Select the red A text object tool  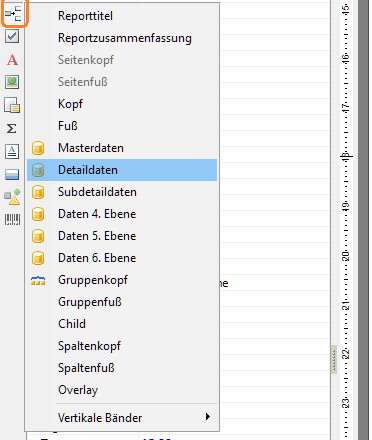12,60
